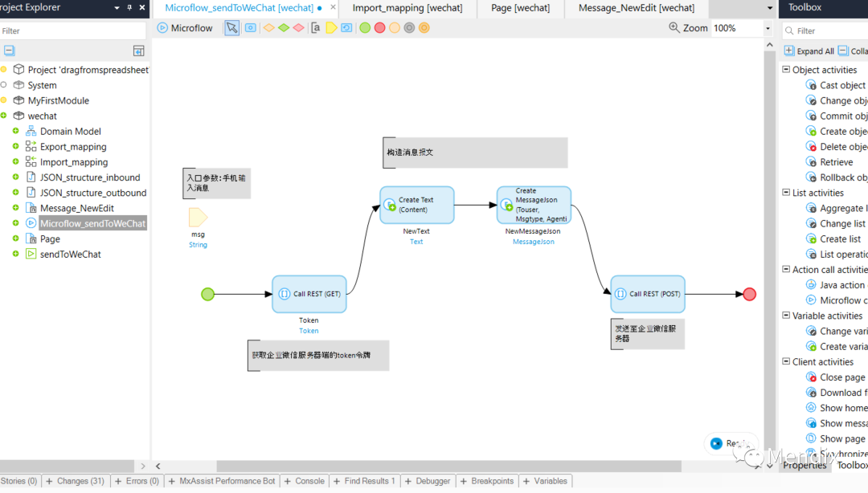868x493 pixels.
Task: Switch to Message_NewEdit [wechat] tab
Action: pyautogui.click(x=637, y=8)
